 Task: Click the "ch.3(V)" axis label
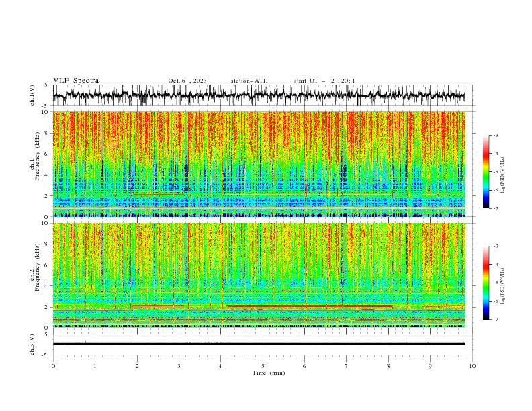point(32,345)
